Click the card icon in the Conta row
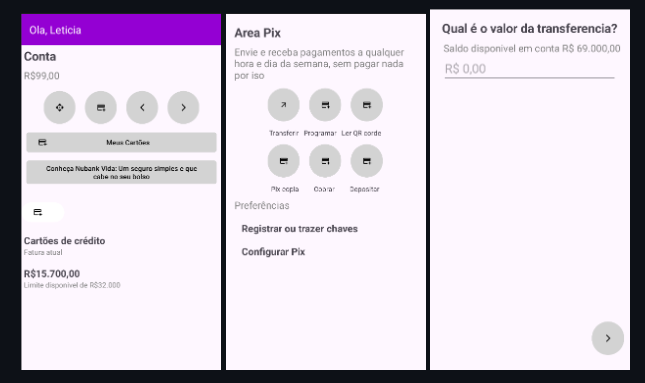Viewport: 645px width, 383px height. 101,107
